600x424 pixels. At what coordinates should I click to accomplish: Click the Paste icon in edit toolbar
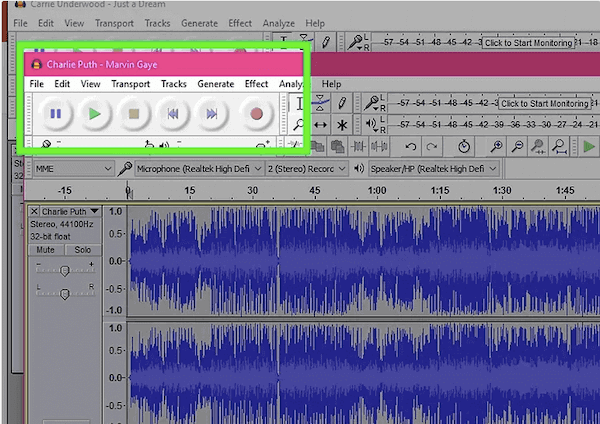pyautogui.click(x=337, y=147)
